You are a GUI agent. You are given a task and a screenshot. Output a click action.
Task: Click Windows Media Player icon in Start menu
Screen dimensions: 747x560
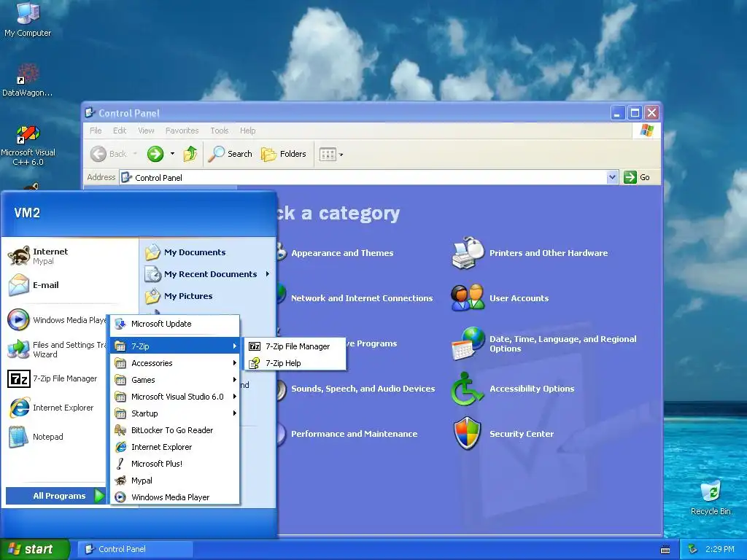[x=18, y=320]
